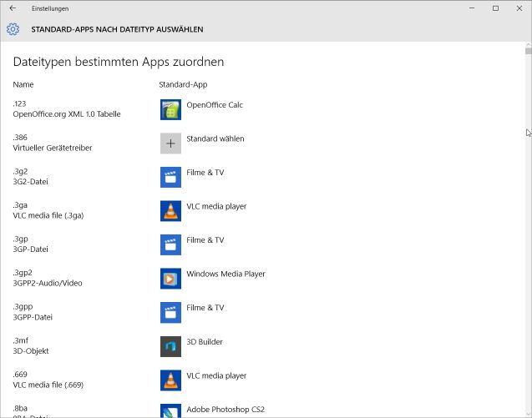
Task: Click the Windows Media Player icon for .3gp2
Action: click(170, 279)
